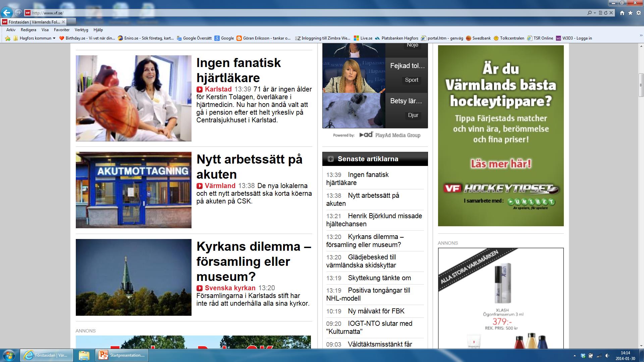Open the Birthday.se favorite
This screenshot has width=644, height=362.
87,38
